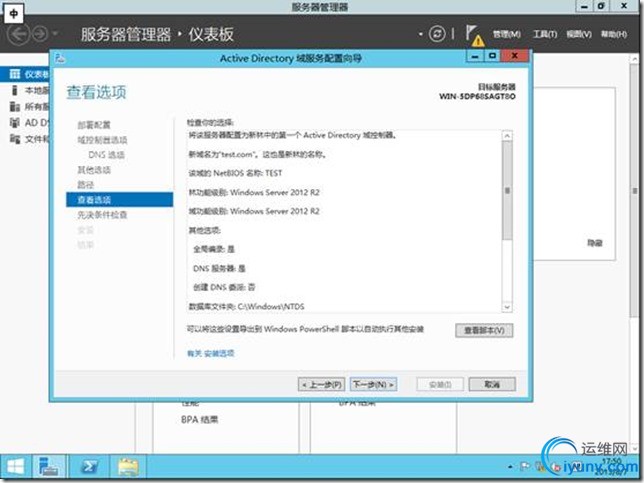The image size is (644, 483).
Task: Click the review list scrollbar thumb
Action: (507, 190)
